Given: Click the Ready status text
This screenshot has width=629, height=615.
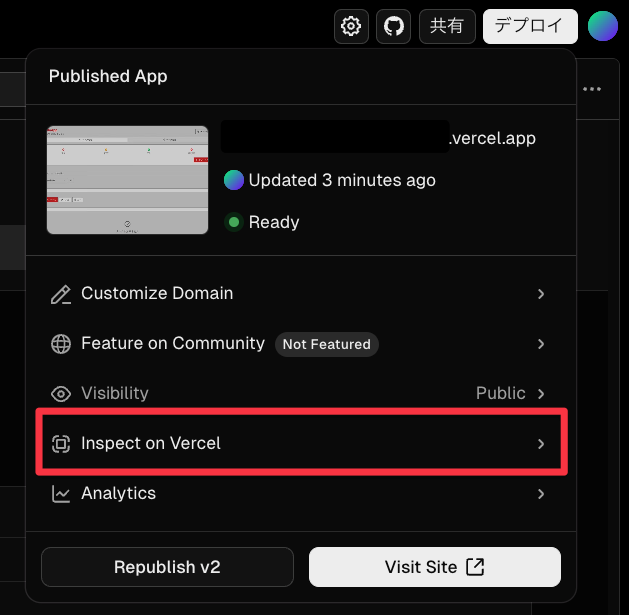Looking at the screenshot, I should [274, 222].
